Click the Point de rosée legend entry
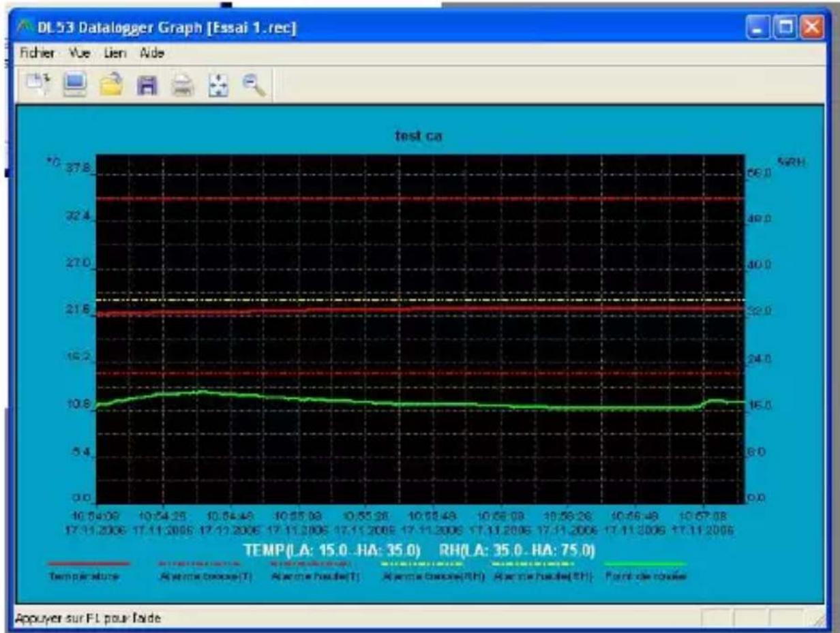The image size is (840, 633). click(x=646, y=576)
